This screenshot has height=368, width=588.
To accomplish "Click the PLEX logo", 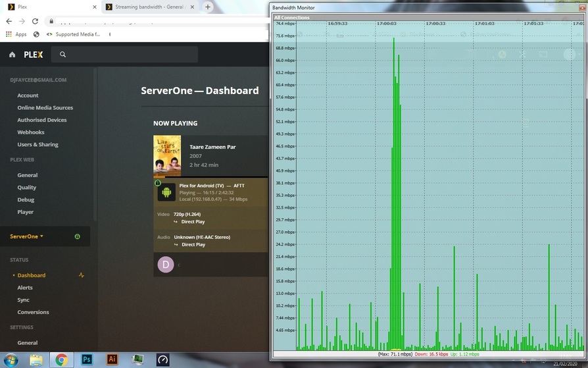I will pyautogui.click(x=34, y=55).
